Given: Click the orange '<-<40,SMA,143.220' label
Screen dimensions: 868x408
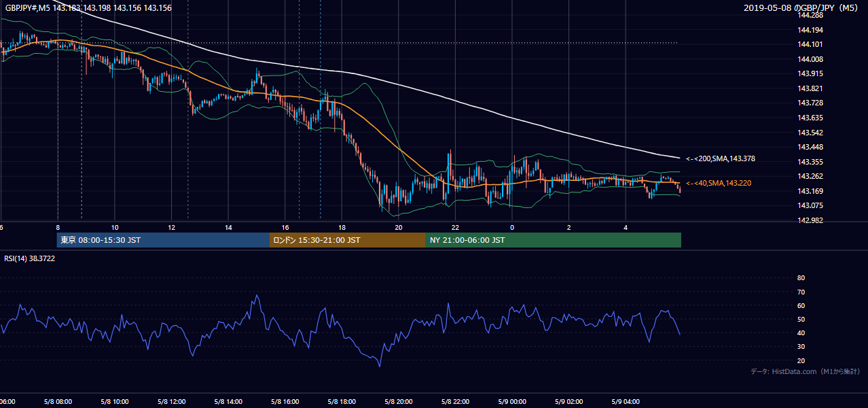Looking at the screenshot, I should 718,183.
